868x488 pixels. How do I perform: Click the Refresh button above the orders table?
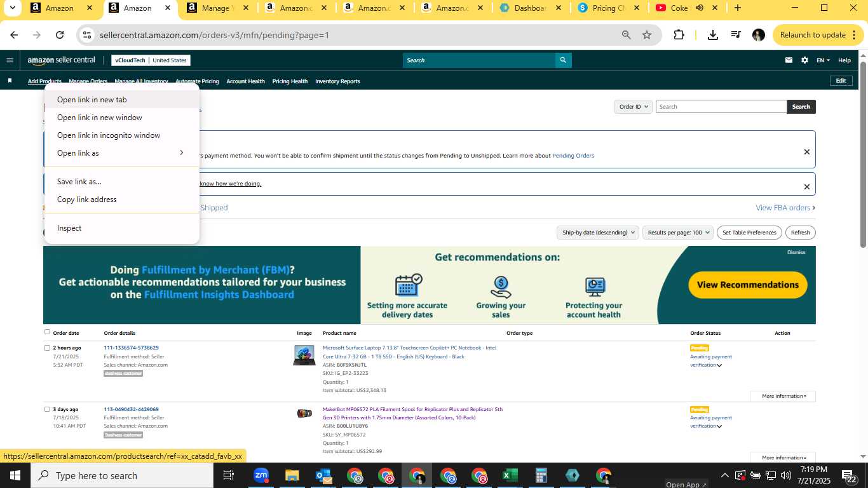pos(800,233)
